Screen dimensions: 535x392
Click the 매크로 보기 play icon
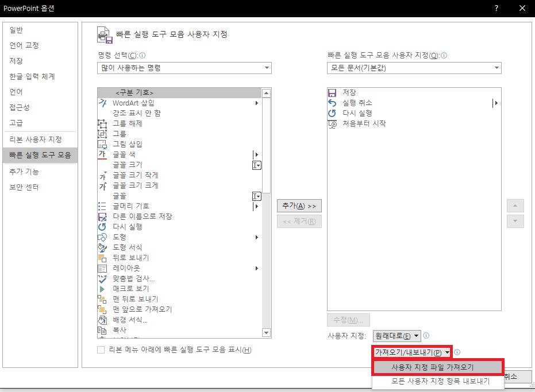[x=102, y=289]
